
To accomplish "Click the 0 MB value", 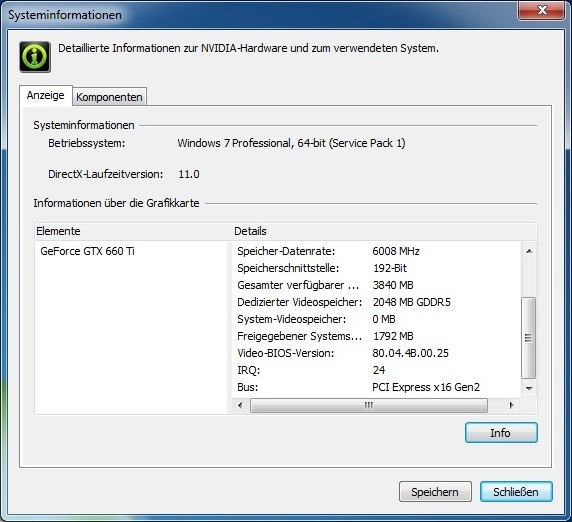I will tap(384, 319).
